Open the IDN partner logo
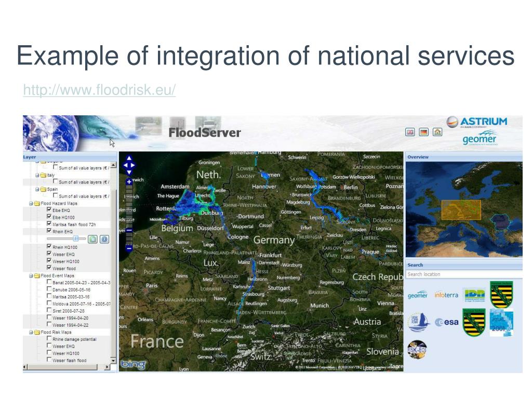The image size is (532, 399). click(475, 295)
